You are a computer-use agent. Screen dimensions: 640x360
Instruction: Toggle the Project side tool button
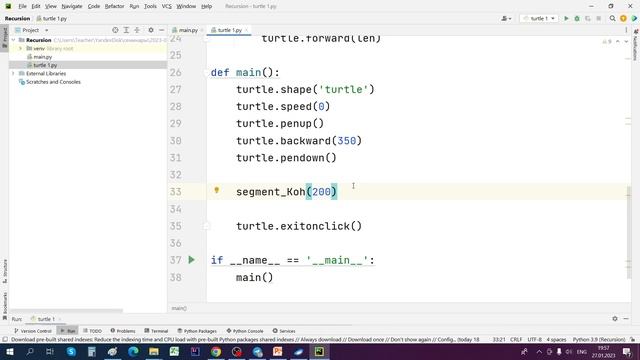(4, 38)
